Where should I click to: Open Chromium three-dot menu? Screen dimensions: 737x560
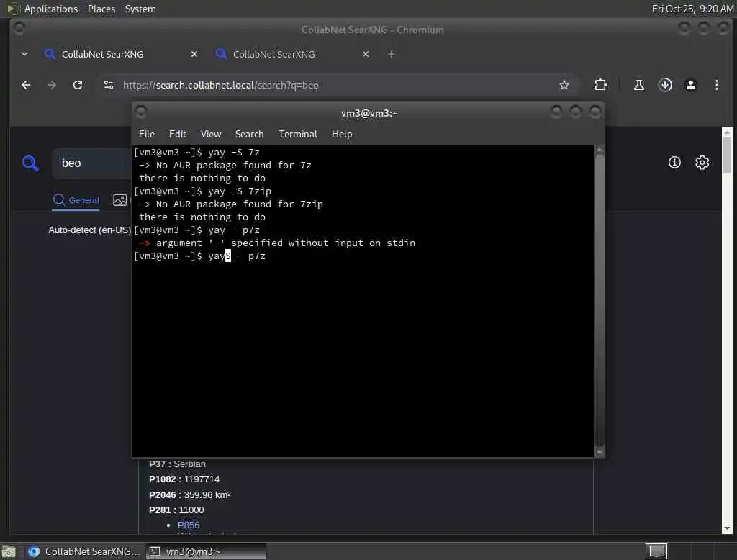click(716, 85)
